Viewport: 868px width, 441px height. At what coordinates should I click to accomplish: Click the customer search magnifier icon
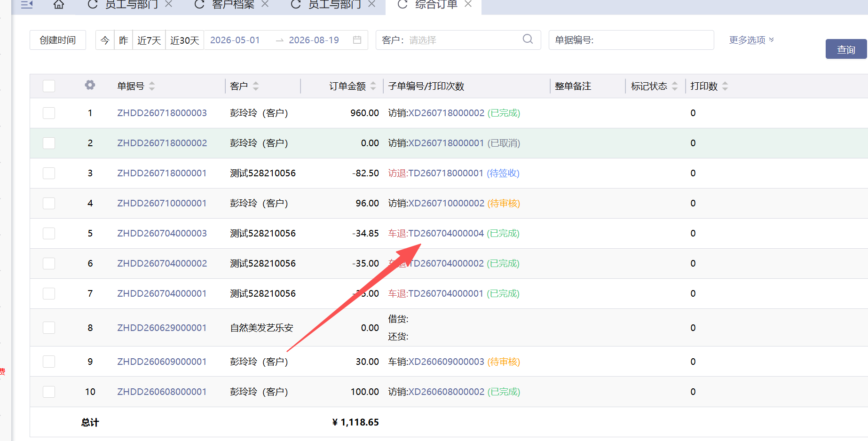coord(528,39)
